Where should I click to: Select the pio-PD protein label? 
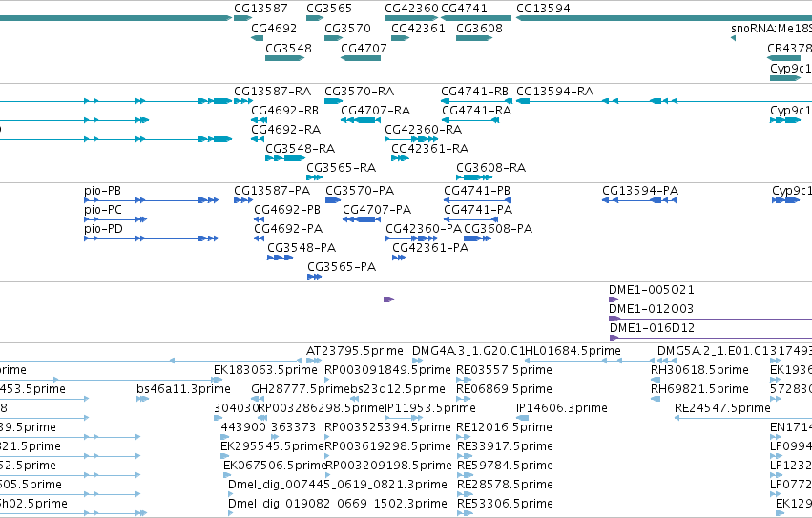(x=104, y=229)
